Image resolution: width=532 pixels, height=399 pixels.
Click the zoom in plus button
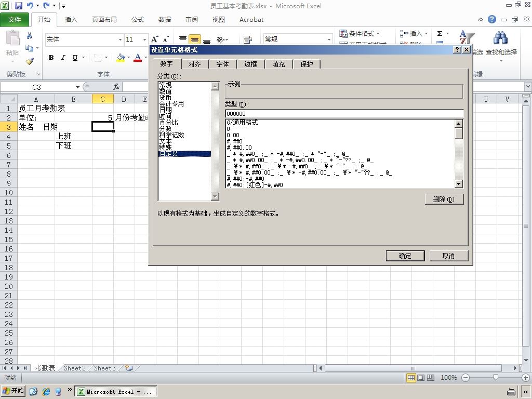526,378
